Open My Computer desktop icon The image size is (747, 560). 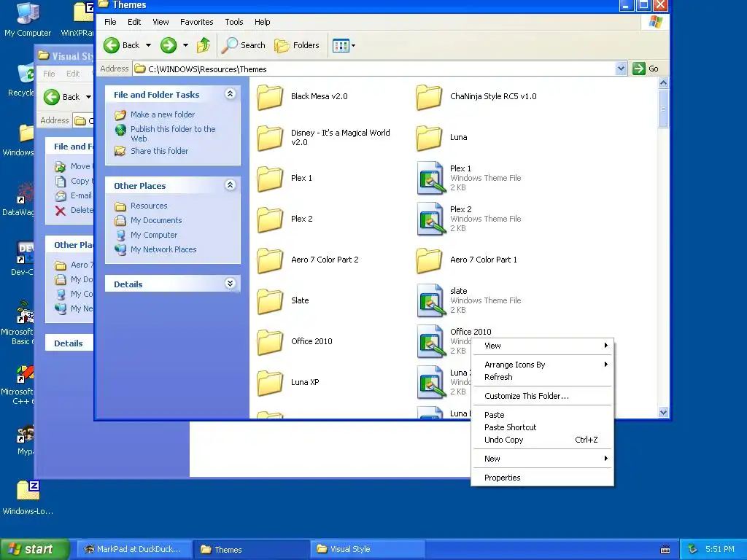[28, 20]
